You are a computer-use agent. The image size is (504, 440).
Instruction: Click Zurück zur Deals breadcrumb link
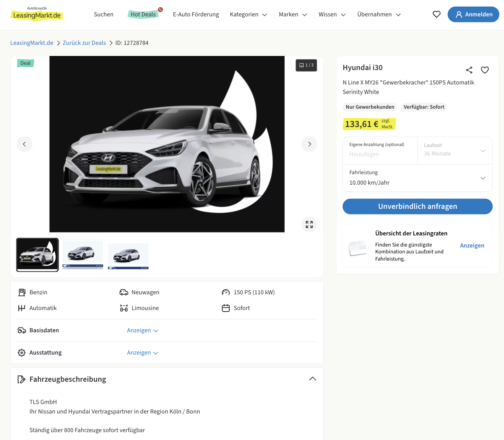pyautogui.click(x=84, y=43)
